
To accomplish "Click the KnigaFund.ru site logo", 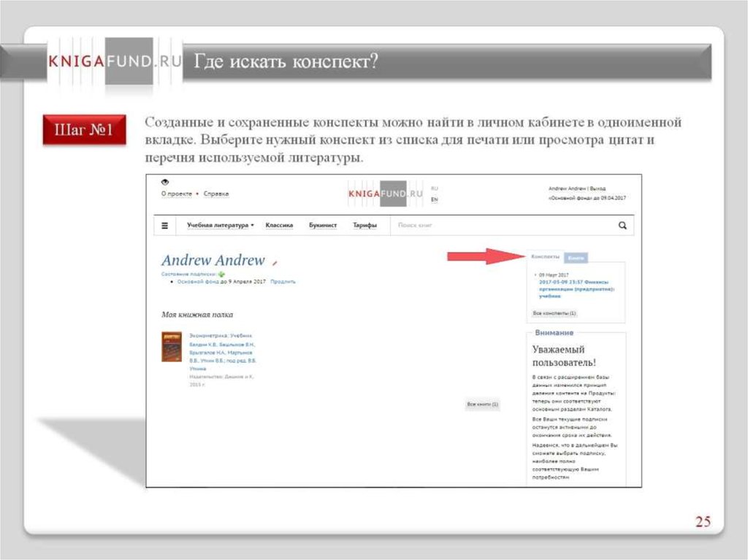I will click(x=386, y=193).
